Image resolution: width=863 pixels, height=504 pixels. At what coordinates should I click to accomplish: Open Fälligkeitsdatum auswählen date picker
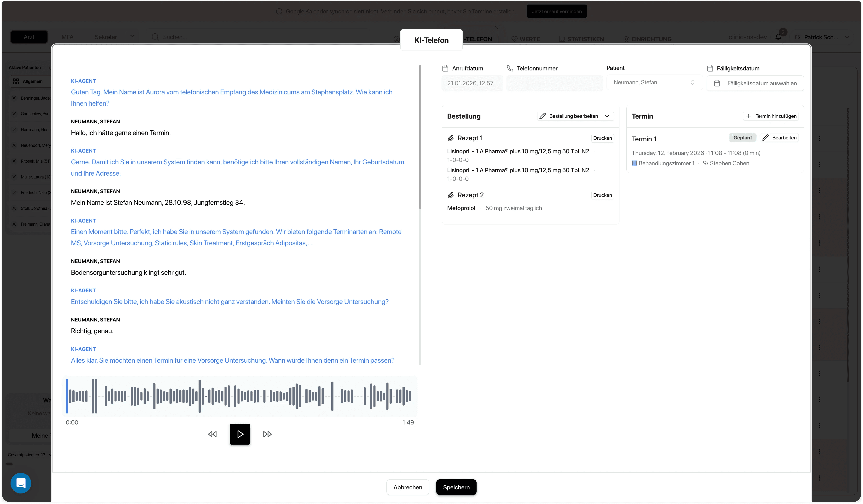tap(755, 83)
